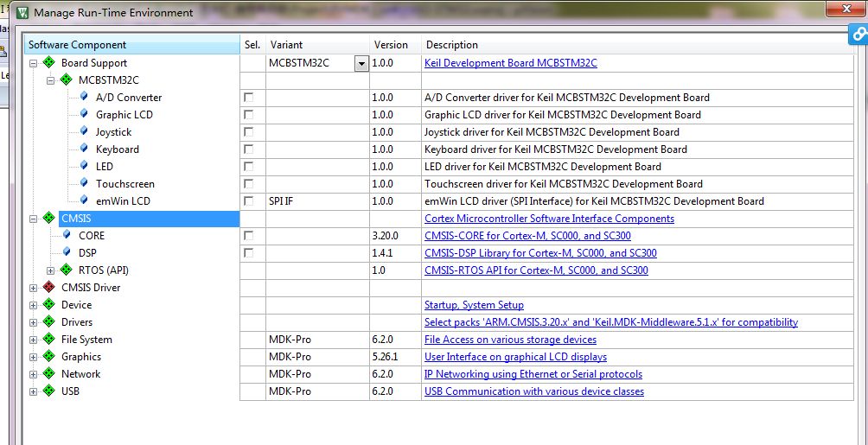Click the A/D Converter blue component icon
This screenshot has height=445, width=868.
pyautogui.click(x=84, y=97)
